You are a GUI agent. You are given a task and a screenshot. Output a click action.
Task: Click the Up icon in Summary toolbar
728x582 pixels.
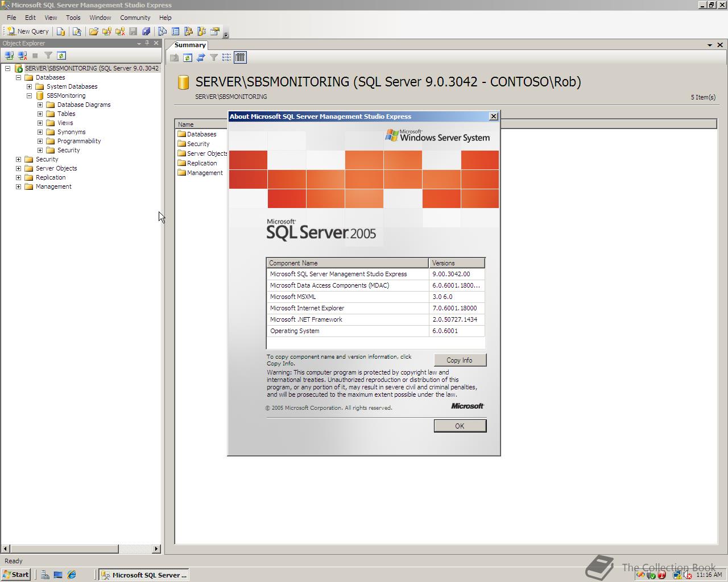175,57
